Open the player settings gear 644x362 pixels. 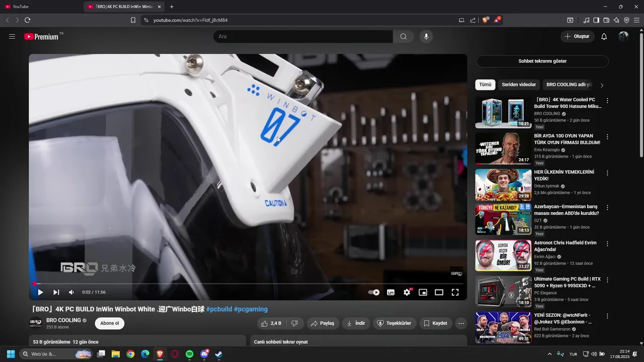pos(407,292)
